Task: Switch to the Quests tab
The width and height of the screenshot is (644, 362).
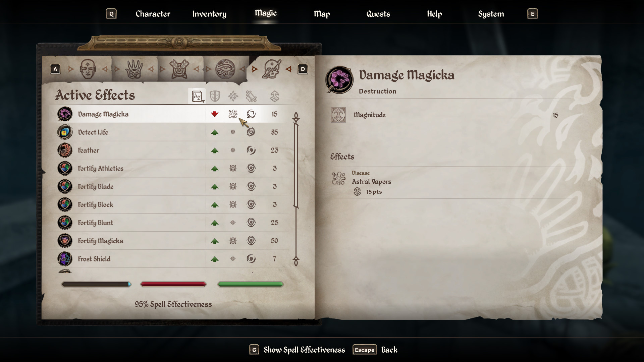Action: click(378, 14)
